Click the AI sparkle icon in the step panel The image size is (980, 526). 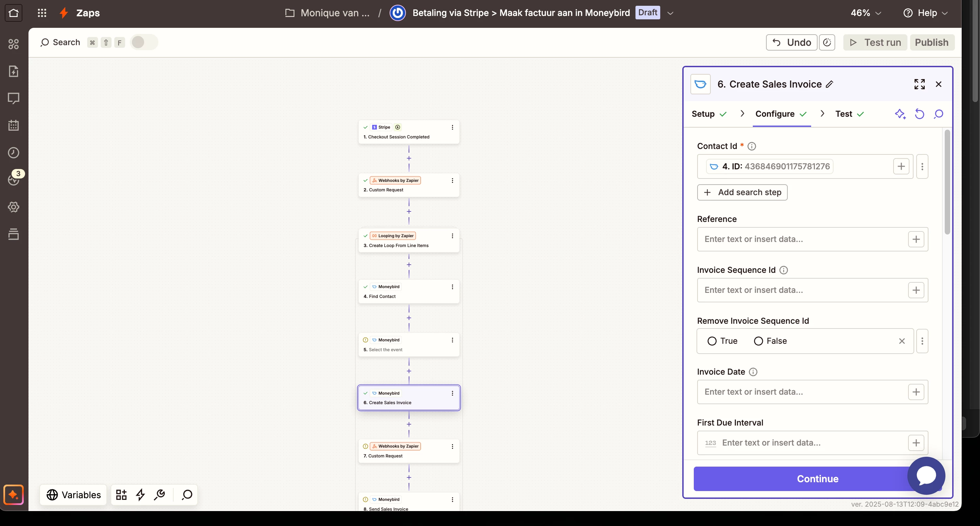tap(900, 114)
